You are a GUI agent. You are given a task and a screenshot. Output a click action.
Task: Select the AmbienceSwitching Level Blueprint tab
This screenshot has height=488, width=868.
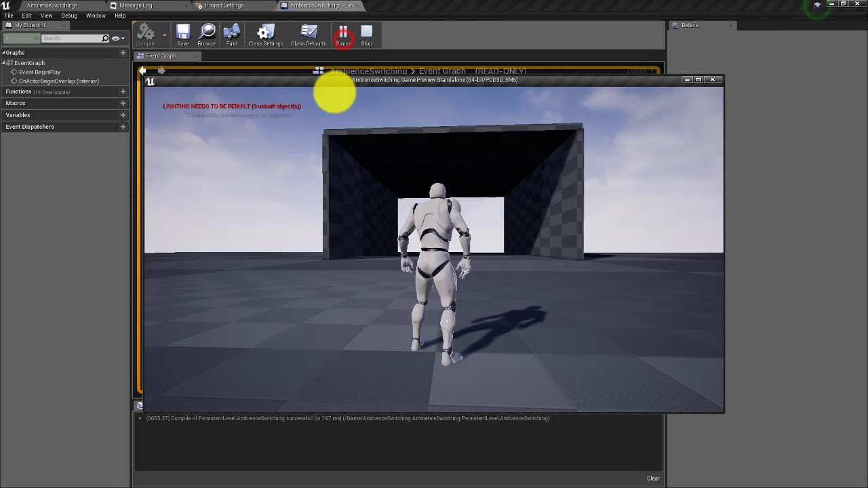[321, 5]
